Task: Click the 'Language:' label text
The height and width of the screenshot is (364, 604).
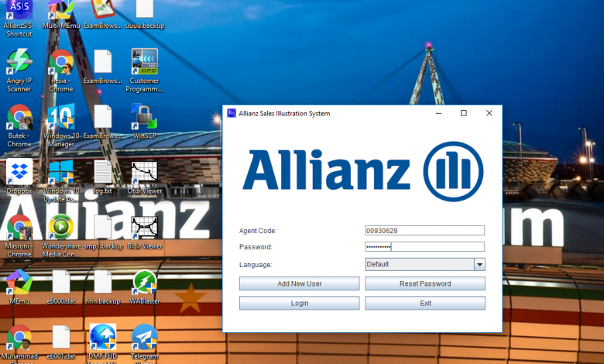Action: [256, 265]
